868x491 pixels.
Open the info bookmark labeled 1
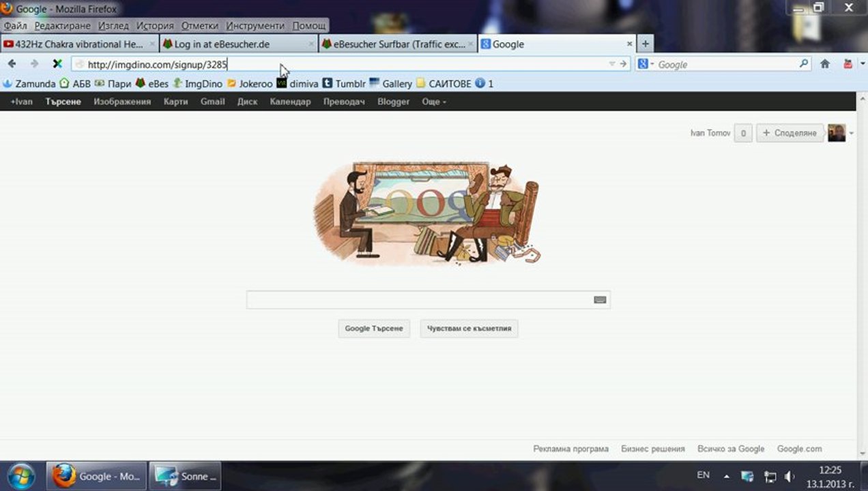[484, 84]
